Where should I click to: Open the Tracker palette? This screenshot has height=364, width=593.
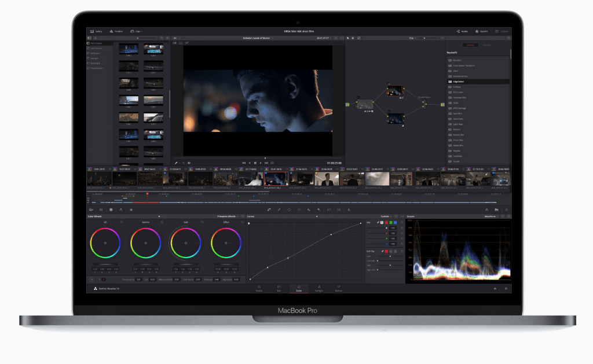(x=299, y=209)
